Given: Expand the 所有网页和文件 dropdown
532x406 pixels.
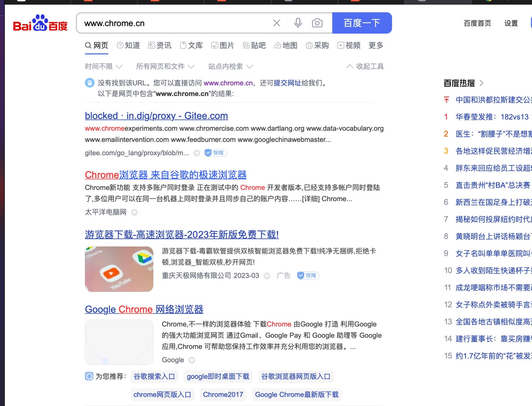Looking at the screenshot, I should (x=165, y=66).
